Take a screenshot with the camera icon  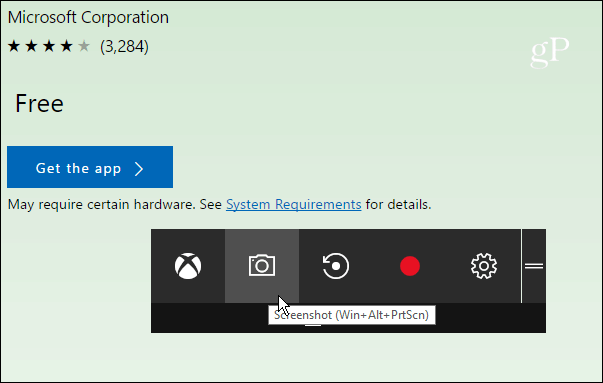(x=262, y=266)
